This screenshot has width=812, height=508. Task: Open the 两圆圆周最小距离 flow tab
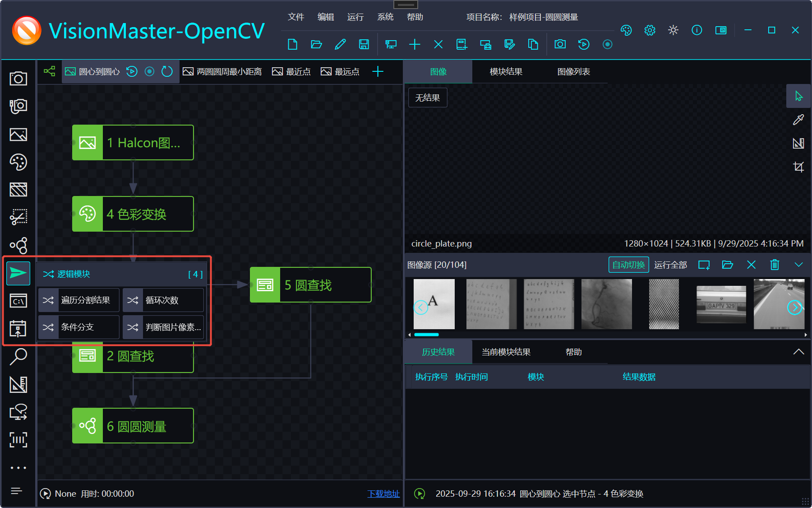(x=222, y=72)
